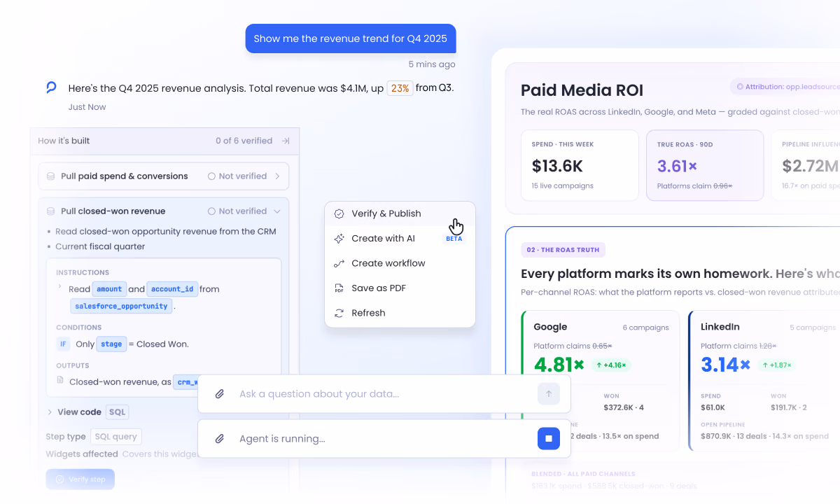Image resolution: width=840 pixels, height=504 pixels.
Task: Choose Save as PDF from the menu
Action: (x=400, y=288)
